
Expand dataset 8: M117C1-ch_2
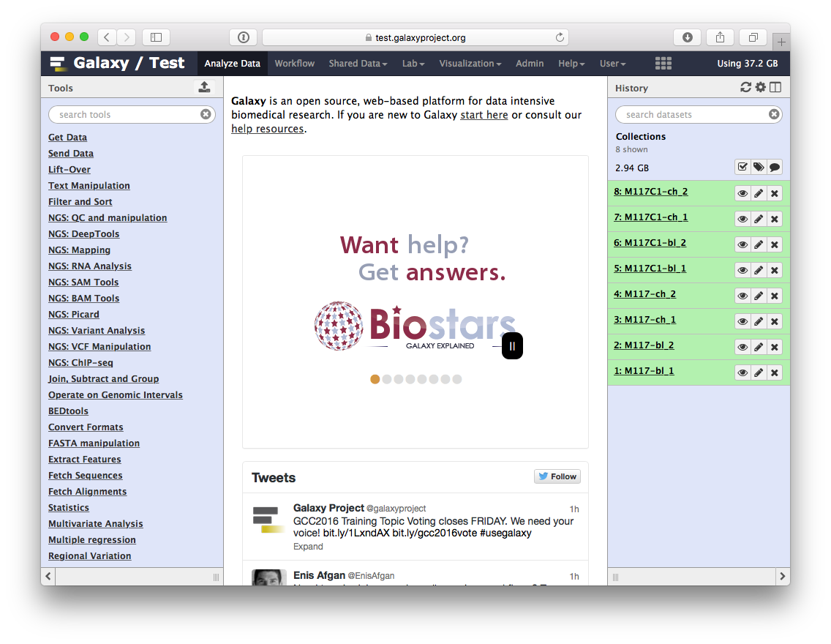pos(651,192)
